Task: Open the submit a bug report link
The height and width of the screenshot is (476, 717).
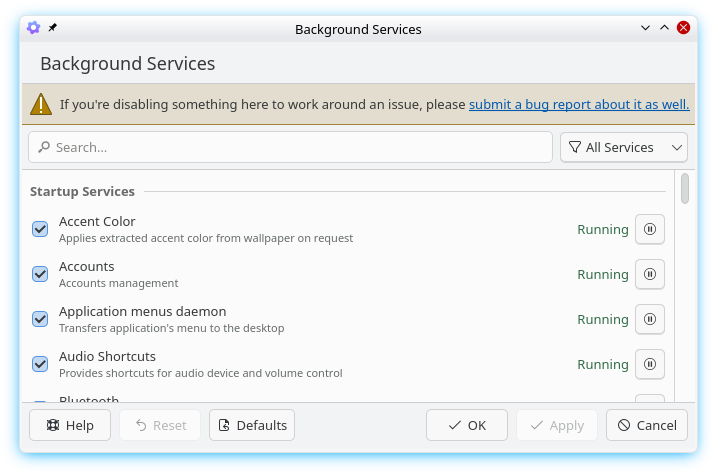Action: coord(578,104)
